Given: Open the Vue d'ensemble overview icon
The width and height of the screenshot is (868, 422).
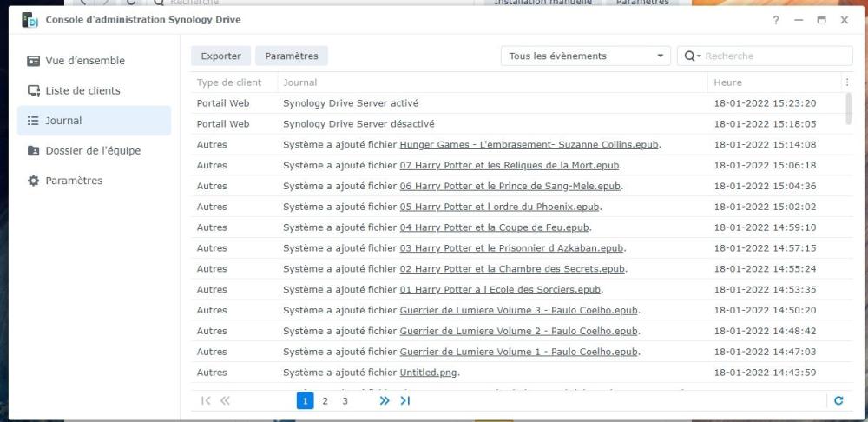Looking at the screenshot, I should coord(33,61).
